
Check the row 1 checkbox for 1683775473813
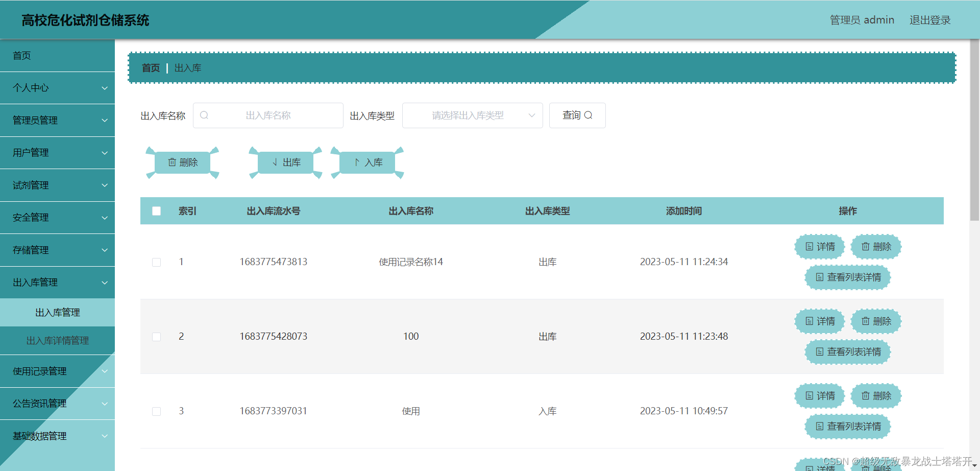157,262
